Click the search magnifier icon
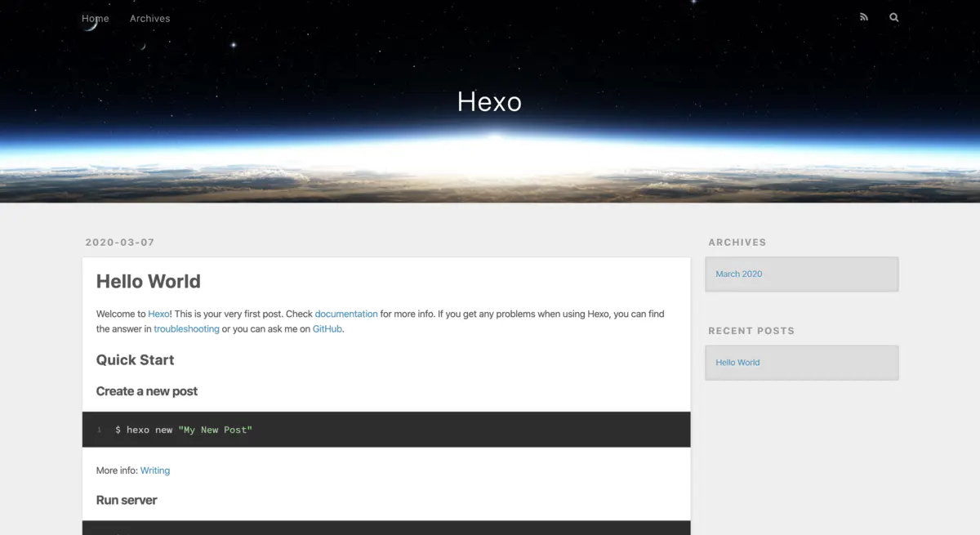 click(x=893, y=16)
